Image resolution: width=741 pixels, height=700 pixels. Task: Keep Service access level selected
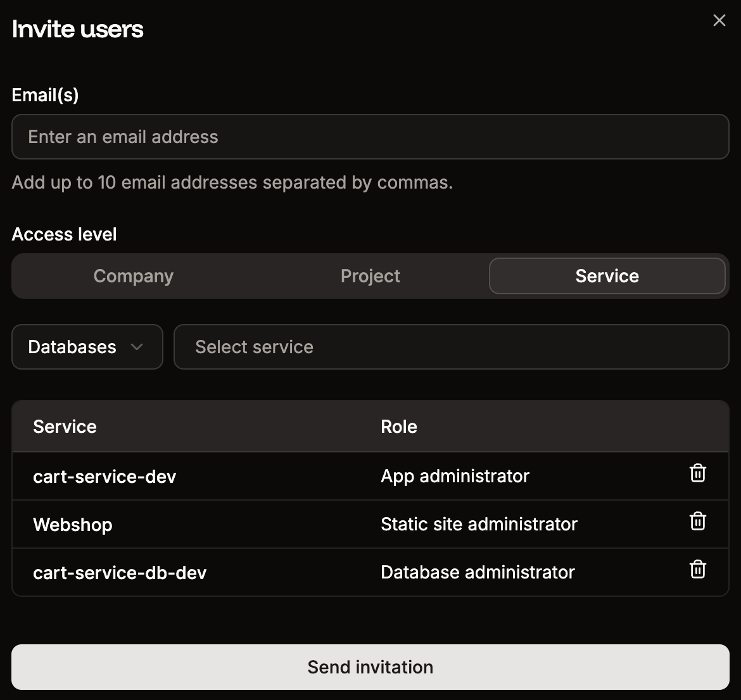point(607,276)
